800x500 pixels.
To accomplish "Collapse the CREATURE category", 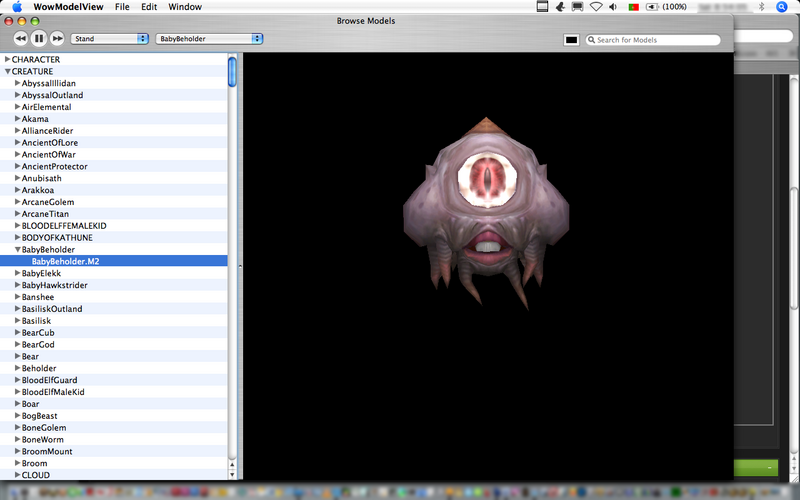I will [7, 71].
